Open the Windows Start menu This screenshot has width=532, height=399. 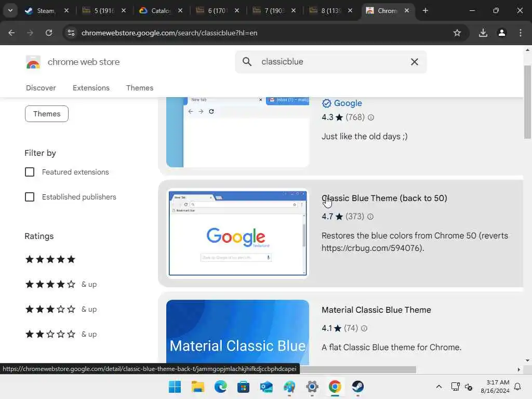pos(175,387)
